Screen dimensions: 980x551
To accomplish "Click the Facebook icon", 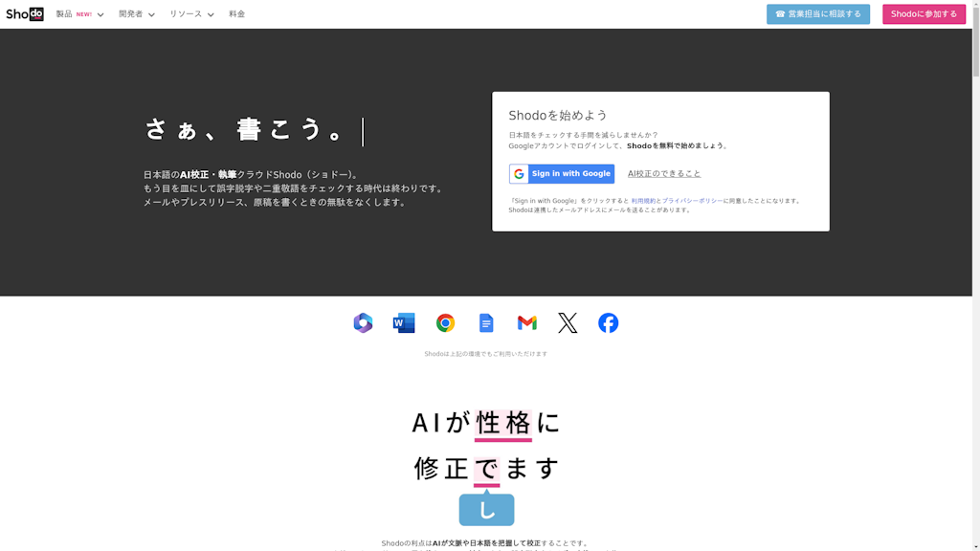I will (x=609, y=323).
